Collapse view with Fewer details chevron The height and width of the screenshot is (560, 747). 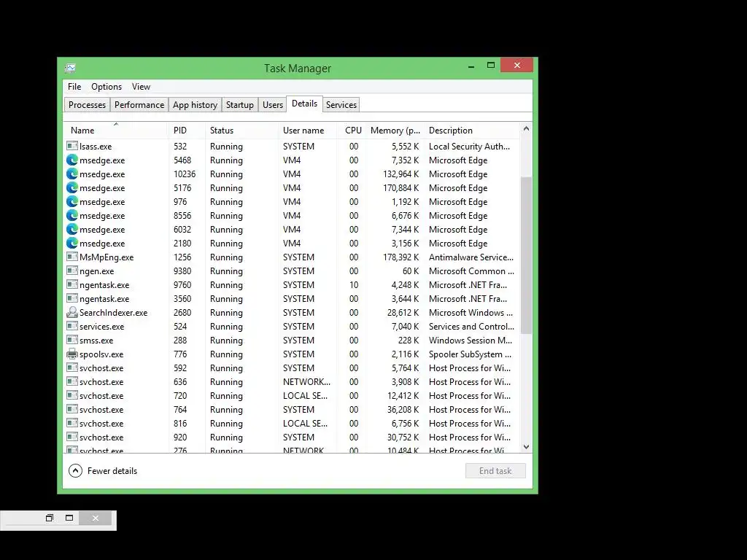point(75,470)
